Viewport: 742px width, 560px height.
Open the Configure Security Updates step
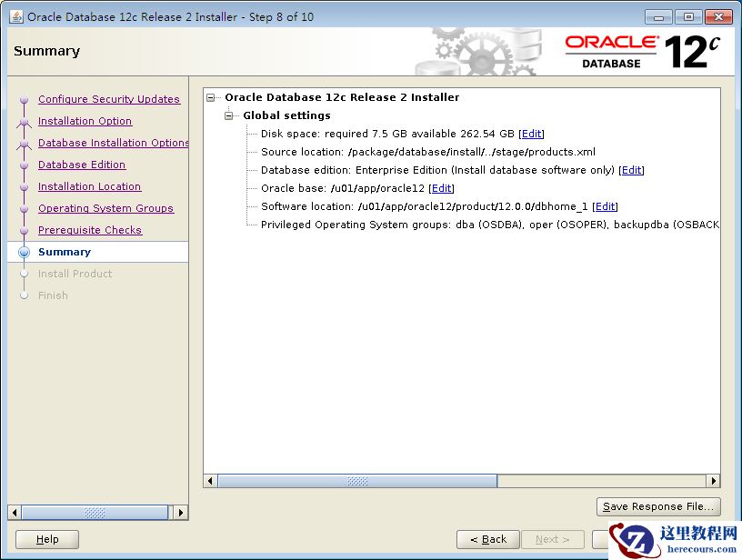tap(109, 99)
